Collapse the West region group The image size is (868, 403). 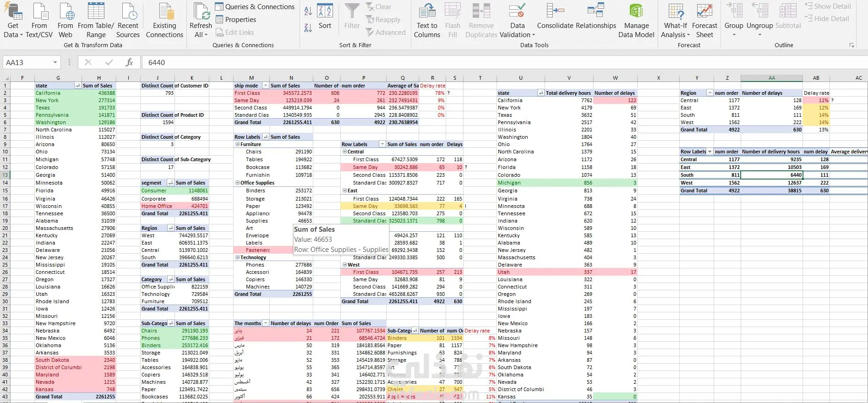click(x=344, y=265)
